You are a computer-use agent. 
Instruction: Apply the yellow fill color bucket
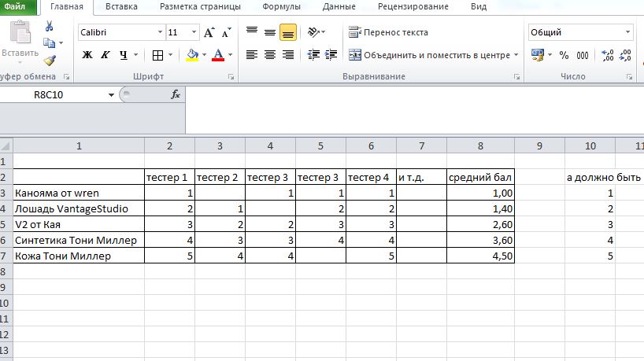click(191, 55)
